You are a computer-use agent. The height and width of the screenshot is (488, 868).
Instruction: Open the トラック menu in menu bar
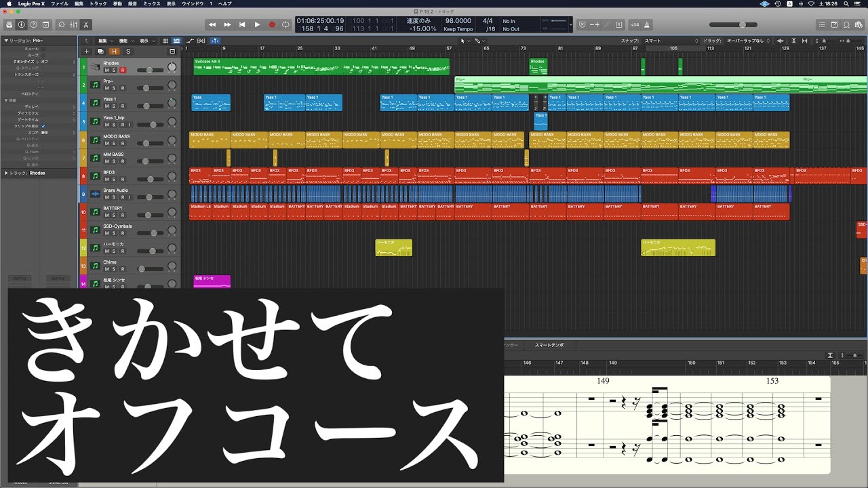coord(98,3)
